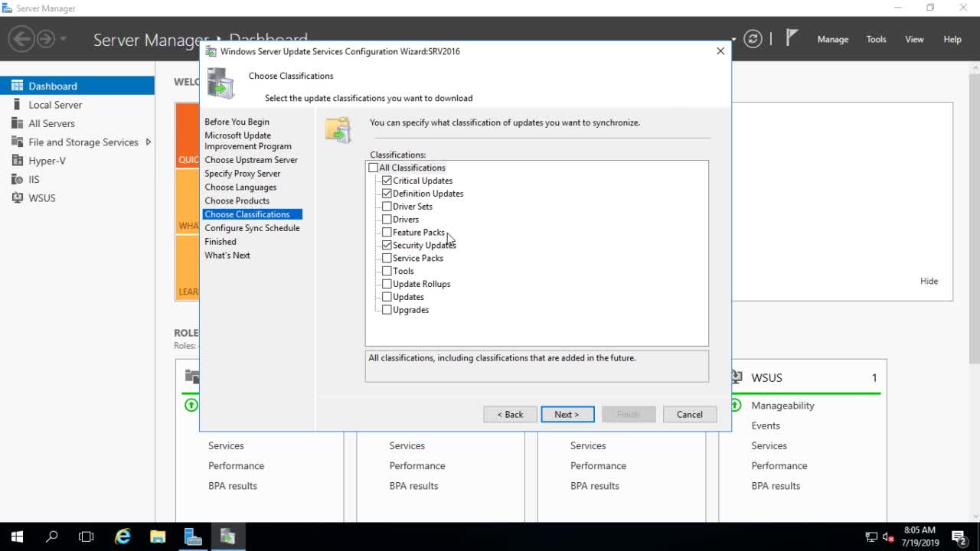Go to Choose Upstream Server step
980x551 pixels.
pos(251,160)
